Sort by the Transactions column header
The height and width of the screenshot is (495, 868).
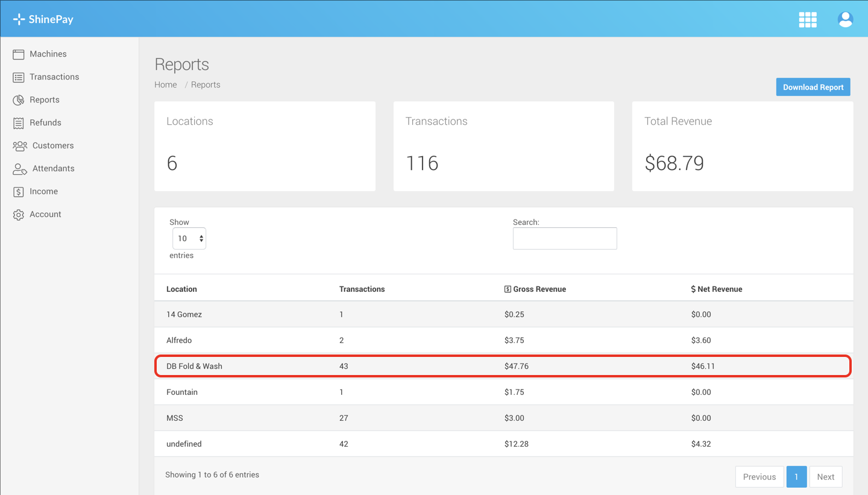[362, 289]
